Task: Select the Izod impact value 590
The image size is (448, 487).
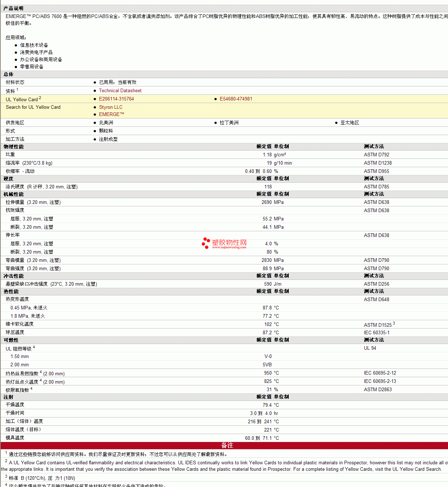Action: click(x=268, y=284)
